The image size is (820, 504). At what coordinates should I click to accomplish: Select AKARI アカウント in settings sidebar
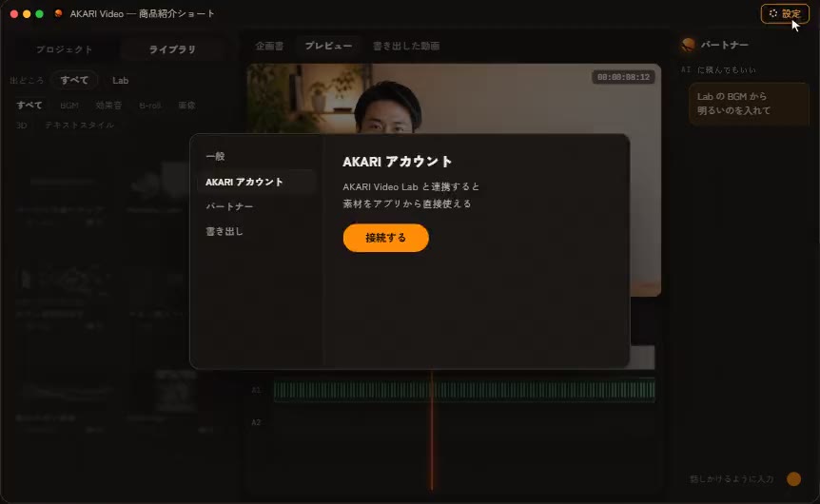256,182
